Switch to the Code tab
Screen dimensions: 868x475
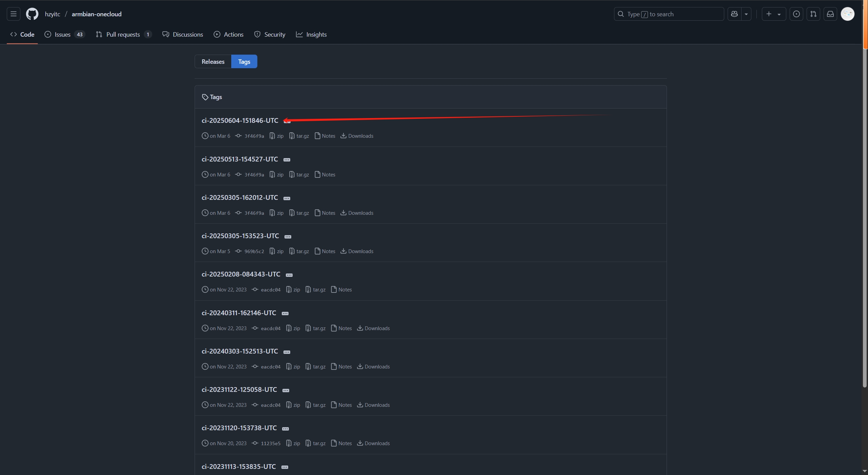(22, 34)
